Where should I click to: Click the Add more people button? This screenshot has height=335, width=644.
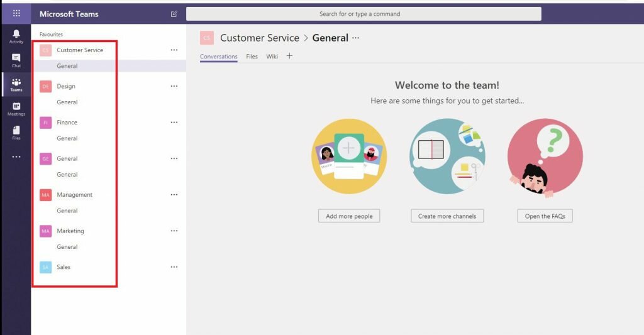tap(349, 216)
